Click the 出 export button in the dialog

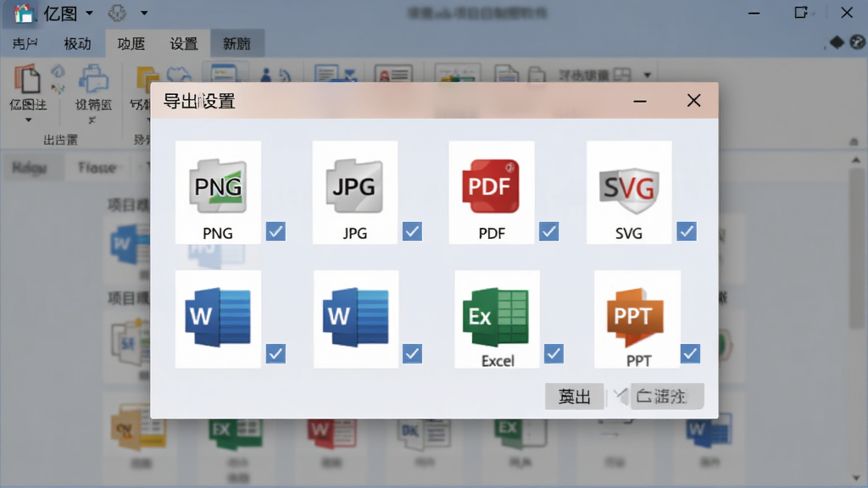(x=574, y=396)
